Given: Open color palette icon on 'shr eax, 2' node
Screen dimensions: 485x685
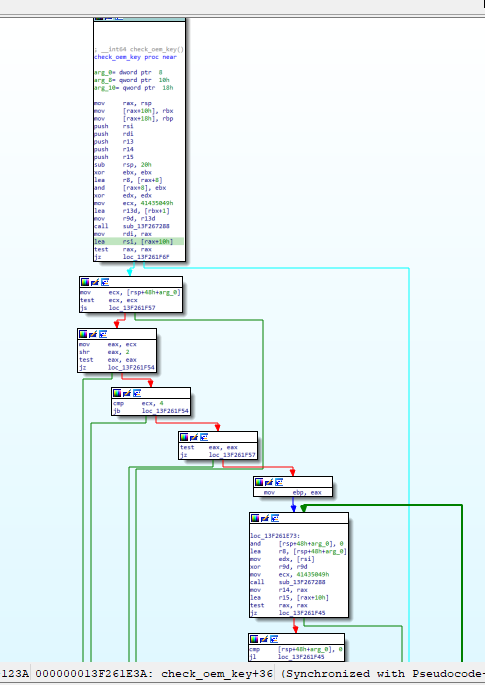Looking at the screenshot, I should 83,334.
